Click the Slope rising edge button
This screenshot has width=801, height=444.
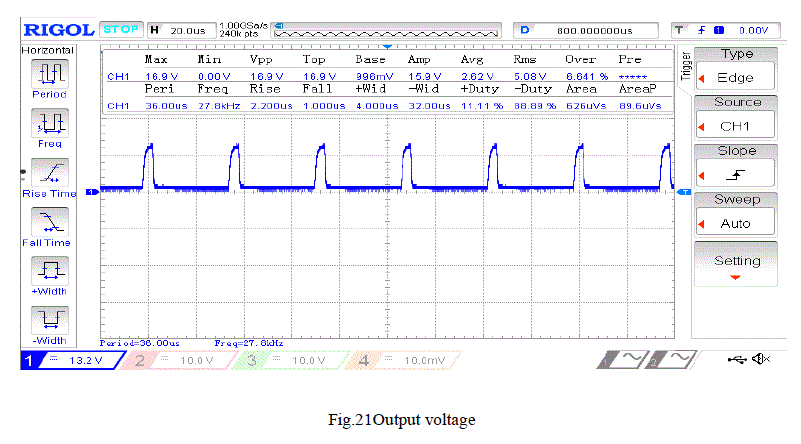736,166
